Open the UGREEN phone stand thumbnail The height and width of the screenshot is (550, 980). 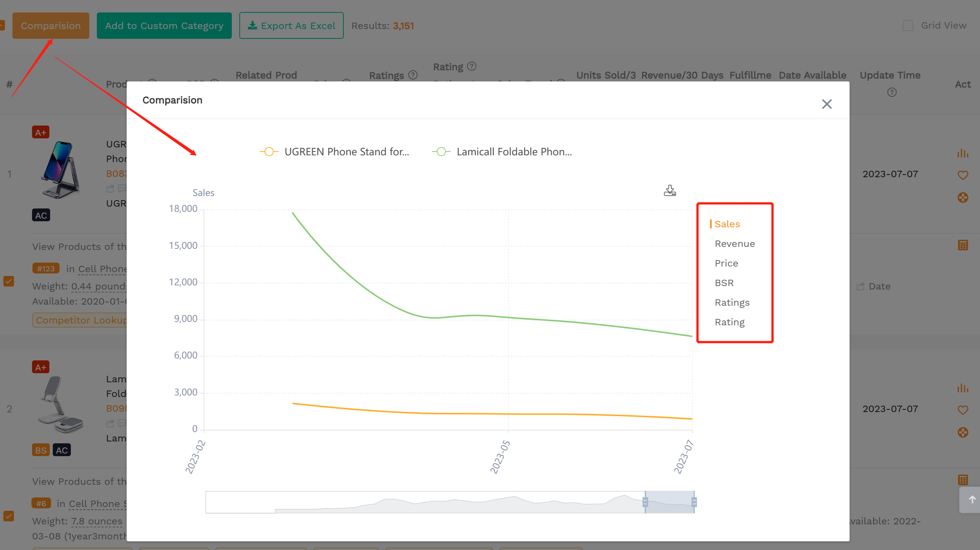(x=61, y=170)
